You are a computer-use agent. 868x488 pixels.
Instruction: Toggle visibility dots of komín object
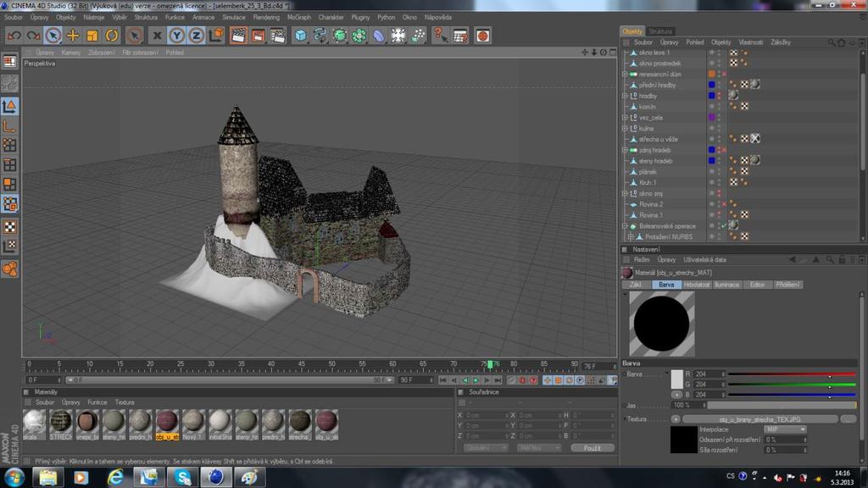pos(719,107)
